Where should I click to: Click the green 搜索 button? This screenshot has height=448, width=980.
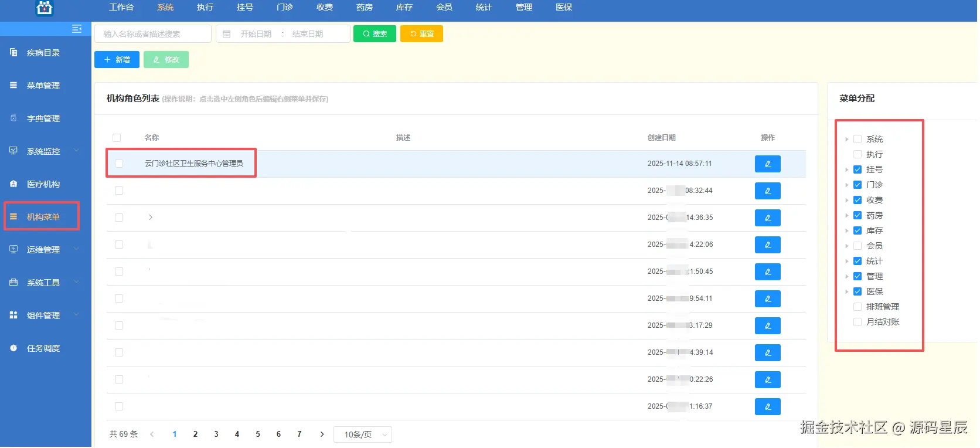375,34
